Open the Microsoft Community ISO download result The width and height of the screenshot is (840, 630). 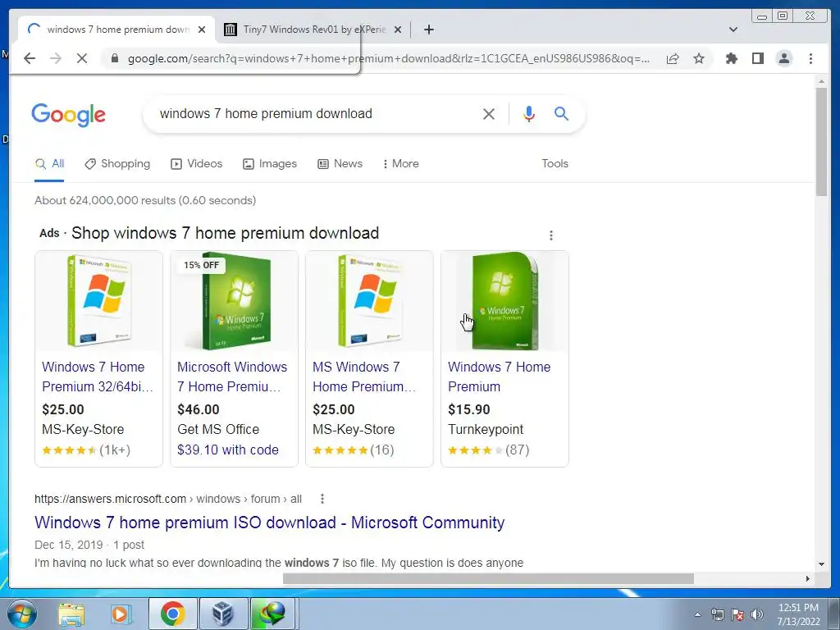click(269, 523)
